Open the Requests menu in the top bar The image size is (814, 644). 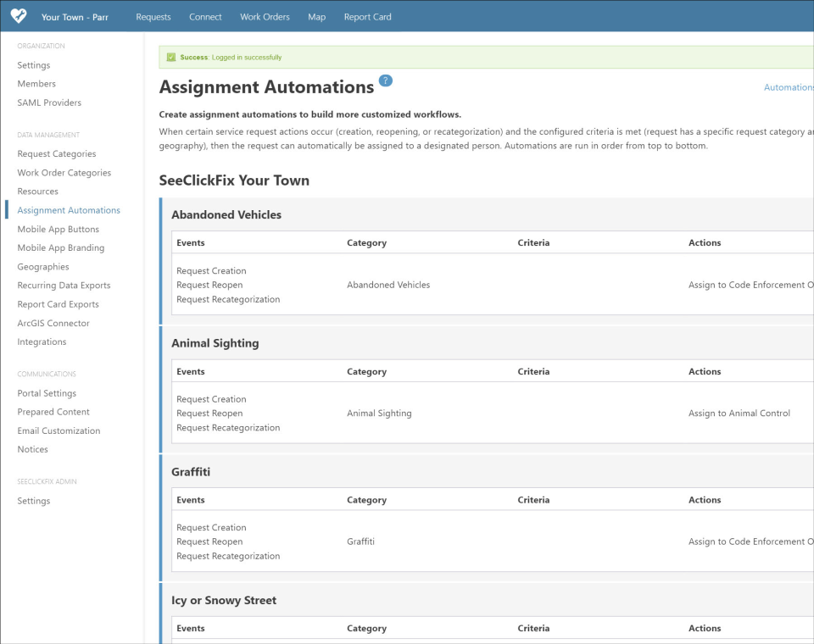pos(153,15)
